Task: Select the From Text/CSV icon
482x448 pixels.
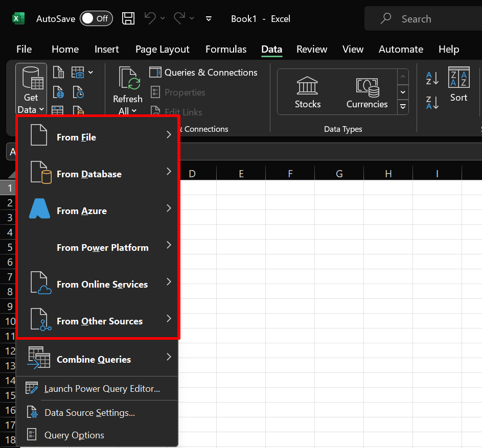Action: tap(58, 72)
